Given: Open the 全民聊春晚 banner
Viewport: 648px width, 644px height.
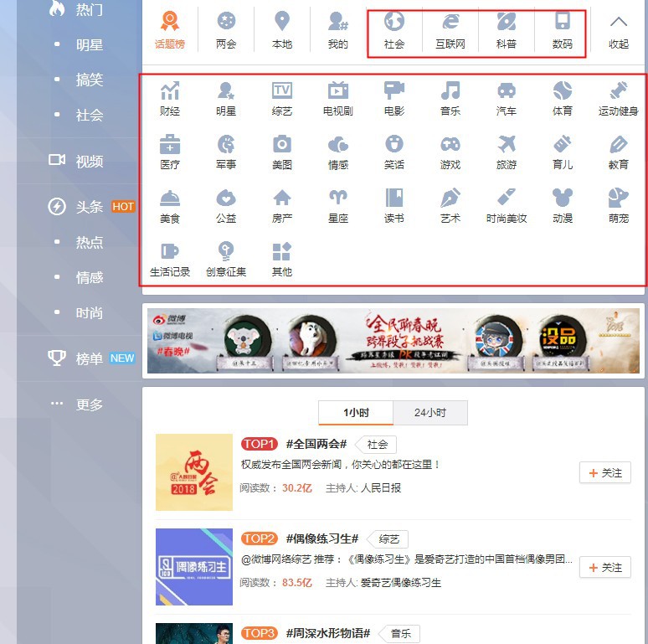Looking at the screenshot, I should coord(393,341).
